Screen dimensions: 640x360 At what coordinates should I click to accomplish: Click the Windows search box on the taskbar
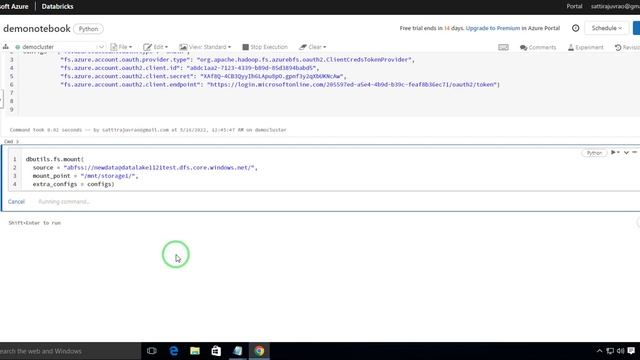pyautogui.click(x=70, y=351)
